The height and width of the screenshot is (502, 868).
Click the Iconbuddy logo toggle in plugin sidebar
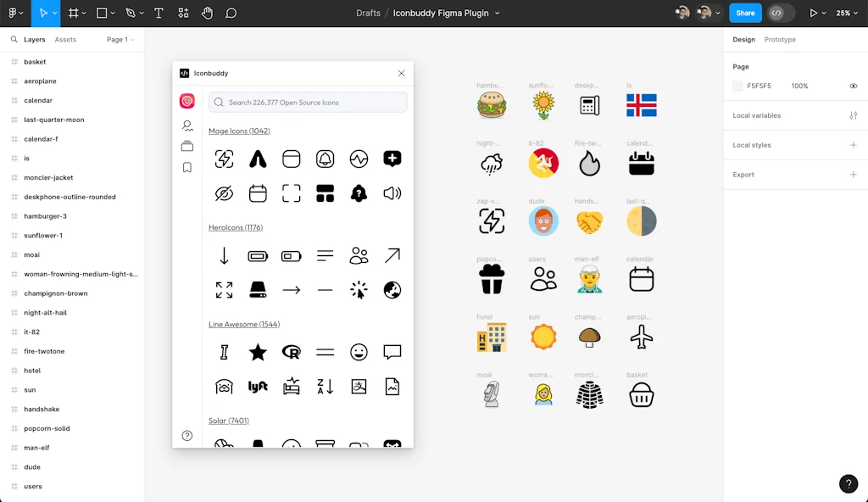[x=186, y=100]
